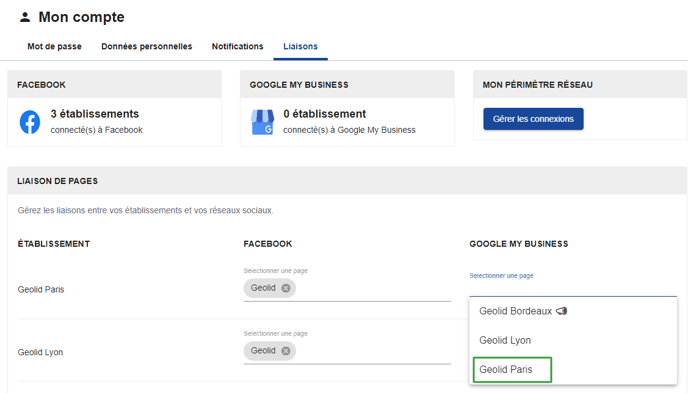This screenshot has height=393, width=688.
Task: Open the Notifications tab
Action: pos(237,46)
